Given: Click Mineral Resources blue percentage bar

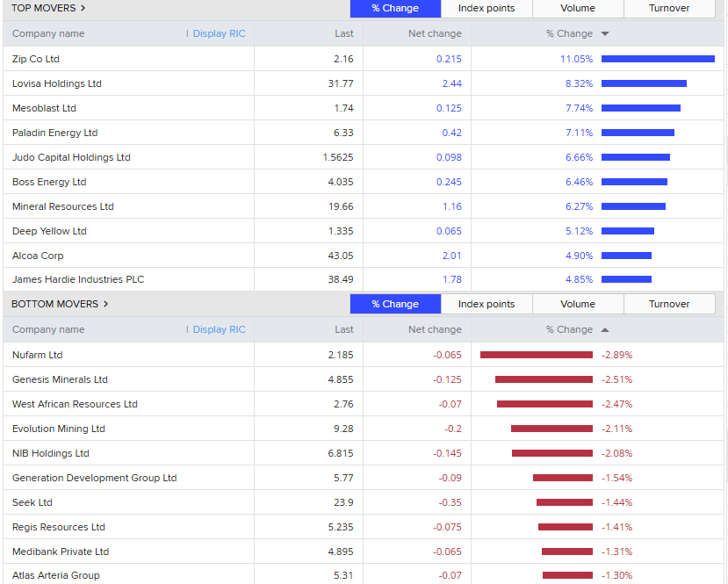Looking at the screenshot, I should (633, 206).
